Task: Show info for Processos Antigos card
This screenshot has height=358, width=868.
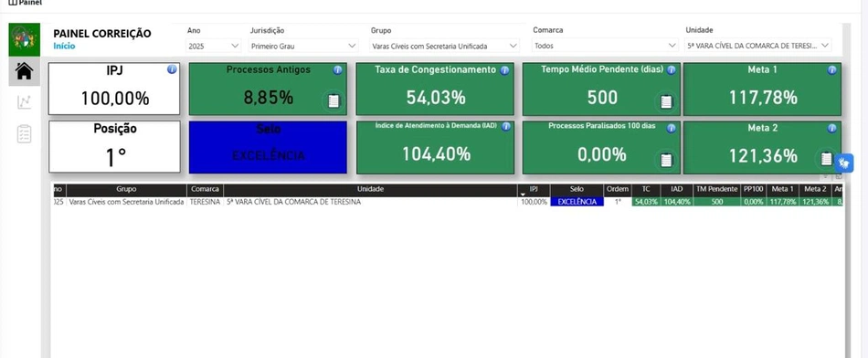Action: pos(338,70)
